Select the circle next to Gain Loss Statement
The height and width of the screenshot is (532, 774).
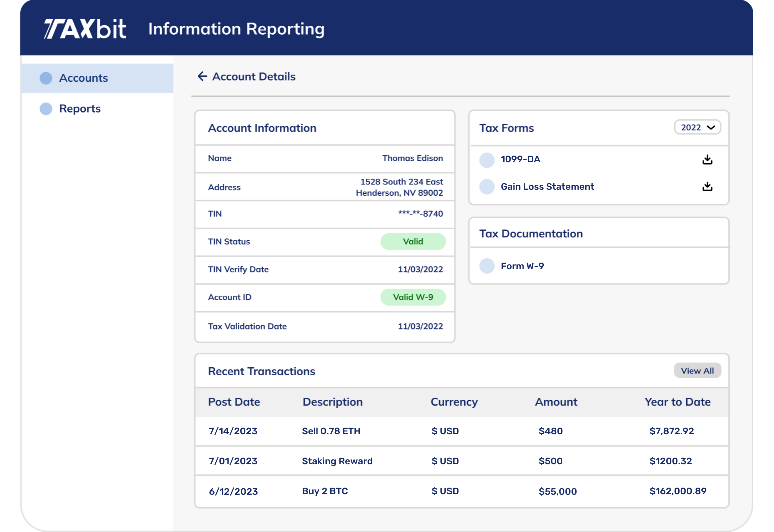coord(486,186)
